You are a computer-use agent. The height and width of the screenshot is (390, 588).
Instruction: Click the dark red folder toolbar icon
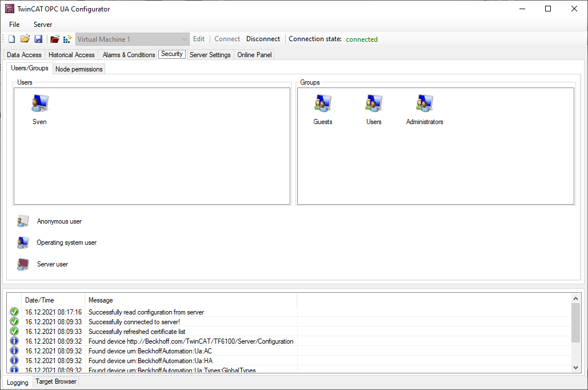point(55,39)
